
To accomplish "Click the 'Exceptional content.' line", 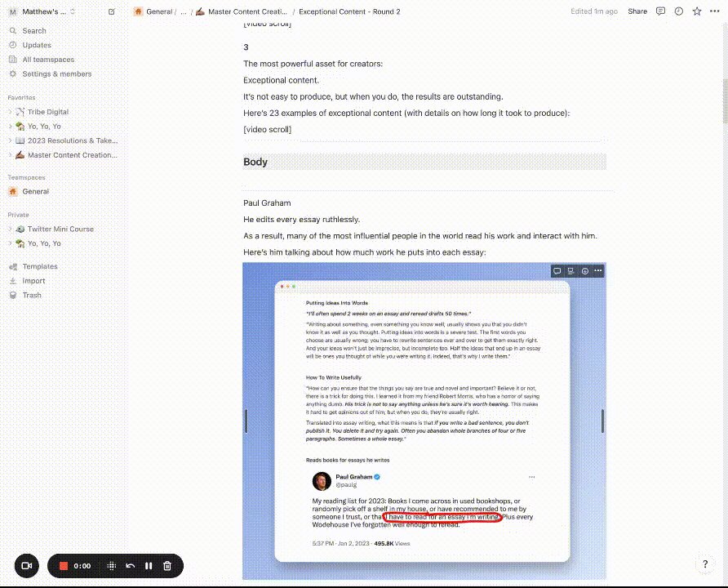I will click(x=281, y=80).
